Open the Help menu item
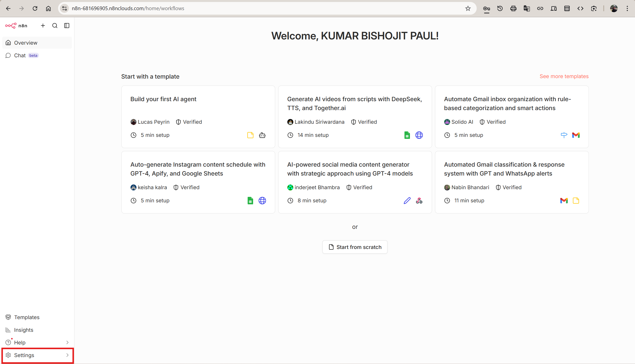Viewport: 635px width, 364px height. (x=37, y=342)
